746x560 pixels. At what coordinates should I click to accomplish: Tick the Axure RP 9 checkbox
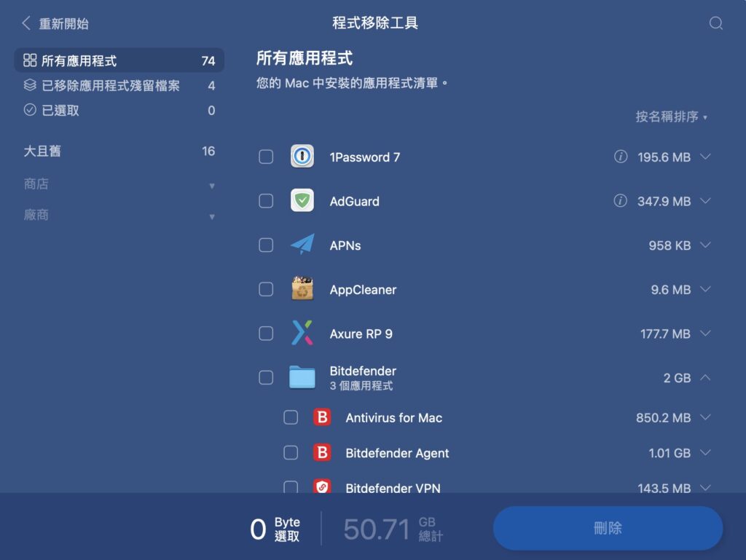click(x=266, y=334)
